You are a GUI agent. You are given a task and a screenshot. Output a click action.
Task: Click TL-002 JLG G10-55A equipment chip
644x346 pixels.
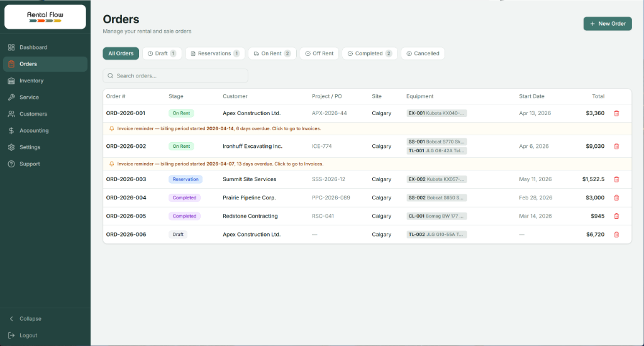436,235
